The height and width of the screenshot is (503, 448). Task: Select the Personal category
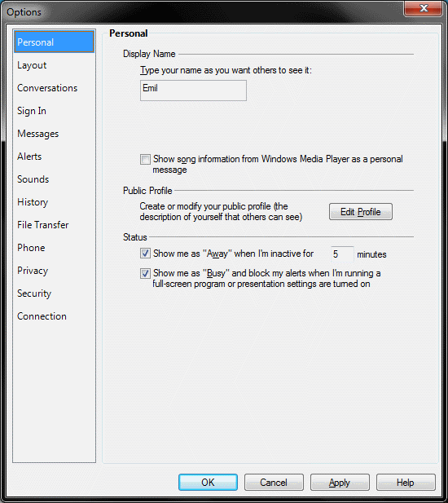tap(54, 42)
